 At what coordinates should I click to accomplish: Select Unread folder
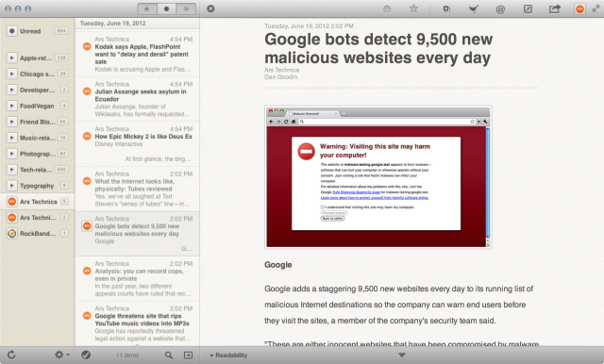pyautogui.click(x=38, y=31)
